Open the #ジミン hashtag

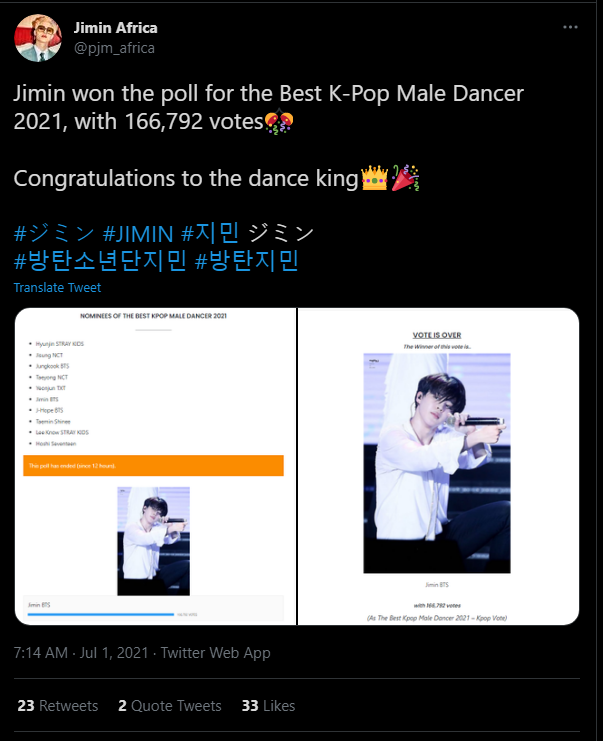tap(54, 233)
